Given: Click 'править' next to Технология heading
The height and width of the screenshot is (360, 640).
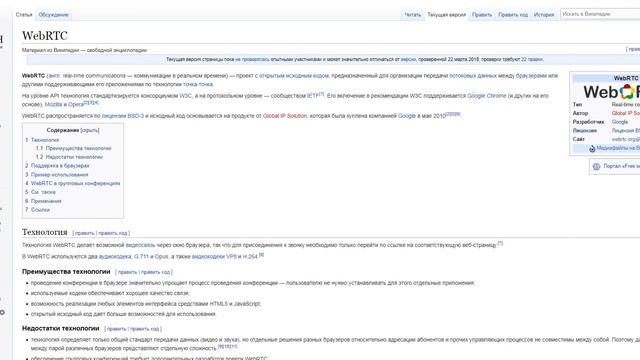Looking at the screenshot, I should pos(84,233).
